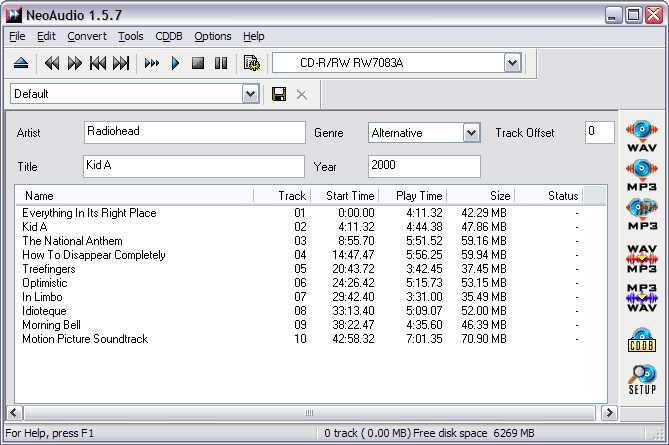
Task: Maximize the NeoAudio window
Action: pos(634,15)
